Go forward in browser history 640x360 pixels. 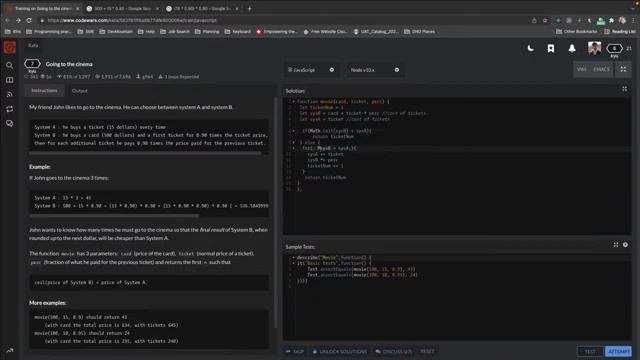coord(18,20)
